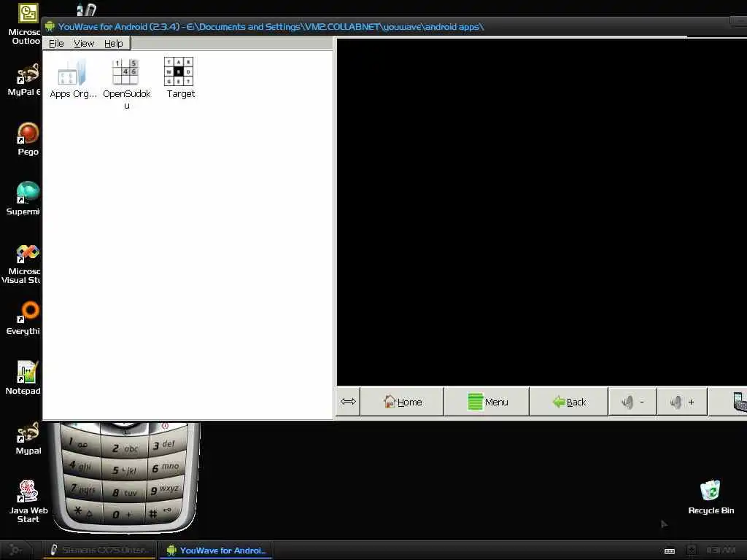Screen dimensions: 747x560
Task: Open Microsoft Visual Studio desktop shortcut
Action: [24, 263]
